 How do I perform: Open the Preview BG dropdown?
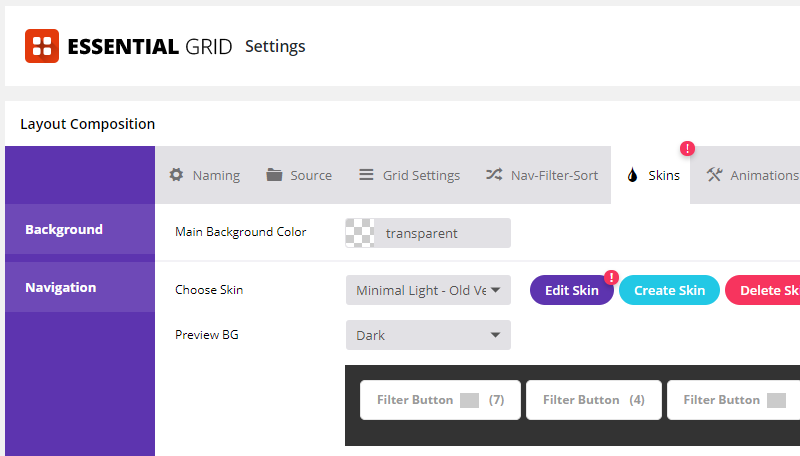click(428, 335)
